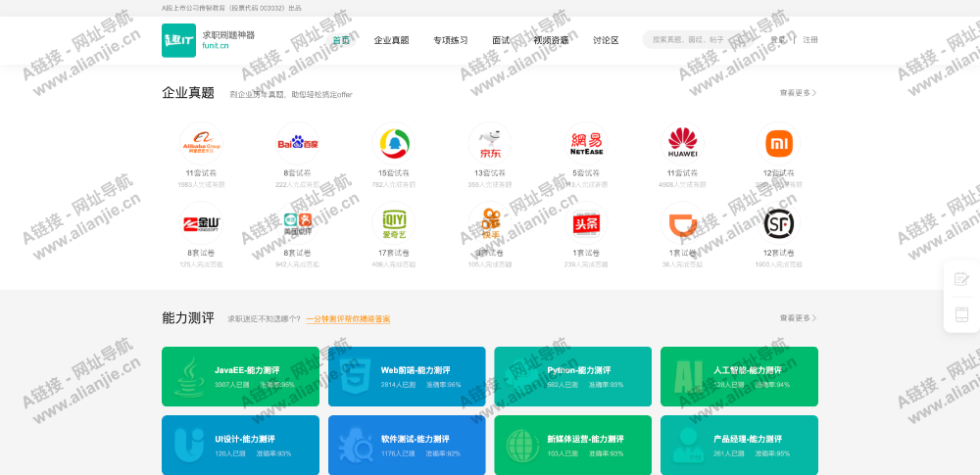Expand 查看更多 in the 能力测评 section
Screen dimensions: 980x475
[x=798, y=318]
